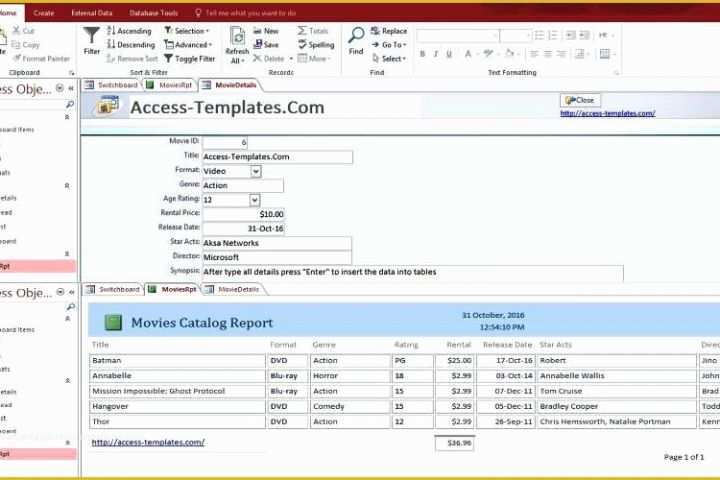Save the current record
This screenshot has height=480, width=720.
tap(266, 45)
